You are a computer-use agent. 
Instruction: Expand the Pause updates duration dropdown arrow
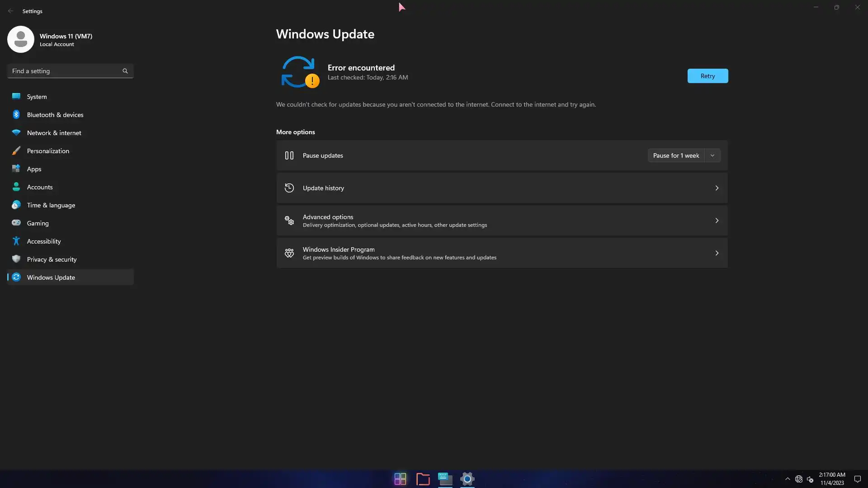point(712,155)
